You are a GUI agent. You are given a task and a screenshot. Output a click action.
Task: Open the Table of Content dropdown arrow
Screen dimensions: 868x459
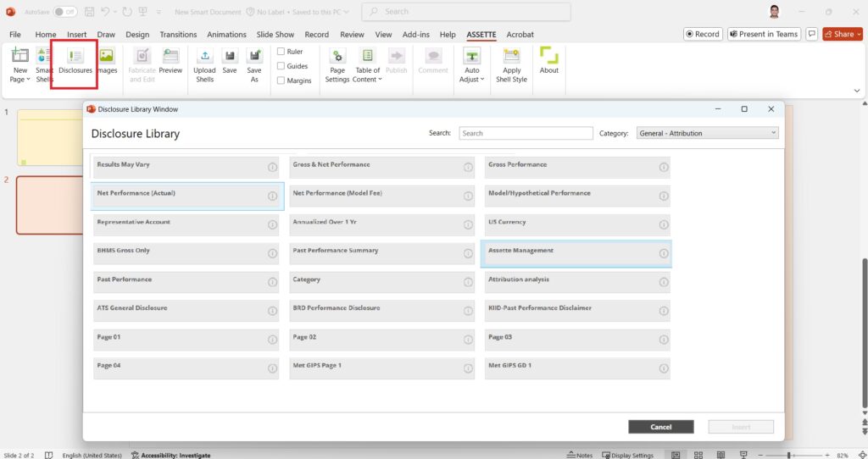click(380, 80)
